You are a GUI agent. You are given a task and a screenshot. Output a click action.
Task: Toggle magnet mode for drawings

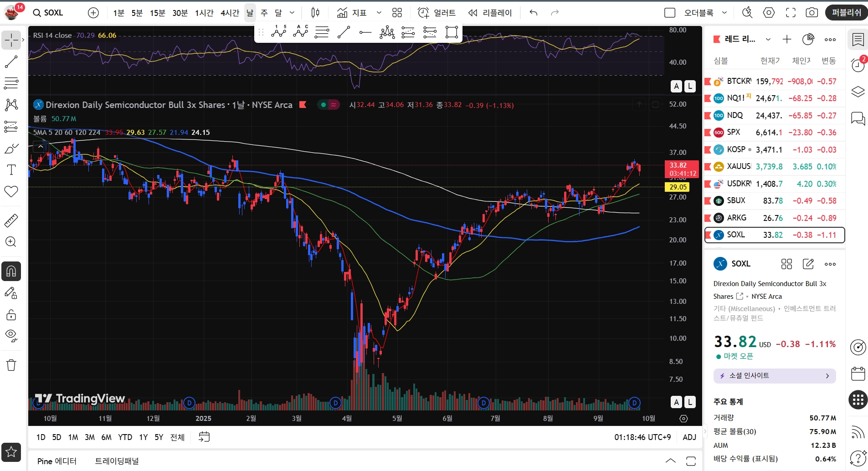(x=11, y=271)
